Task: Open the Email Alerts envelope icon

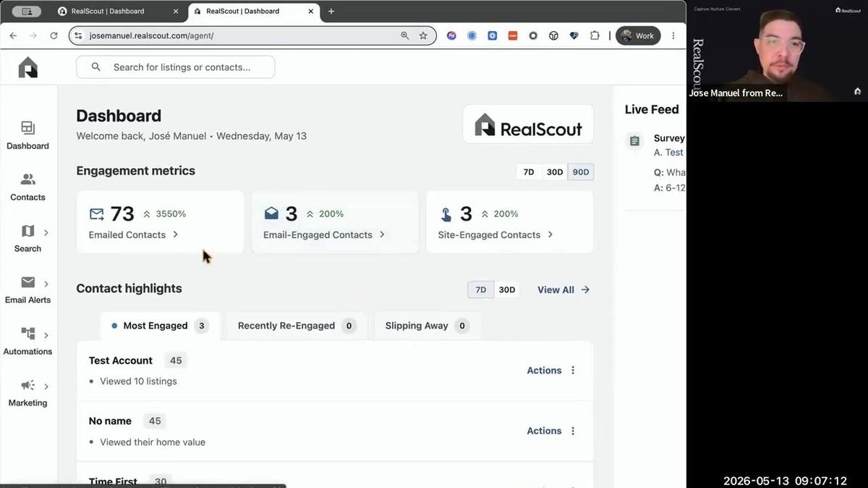Action: tap(27, 282)
